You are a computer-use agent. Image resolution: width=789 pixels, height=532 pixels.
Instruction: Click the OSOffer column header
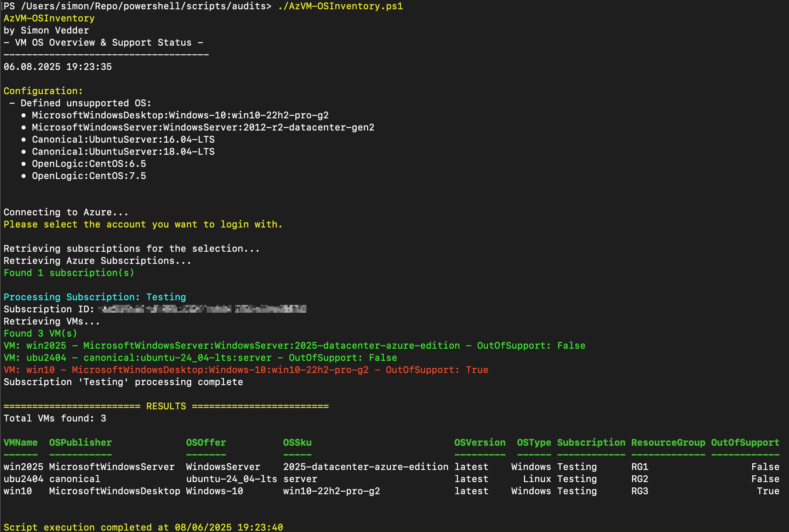[206, 443]
